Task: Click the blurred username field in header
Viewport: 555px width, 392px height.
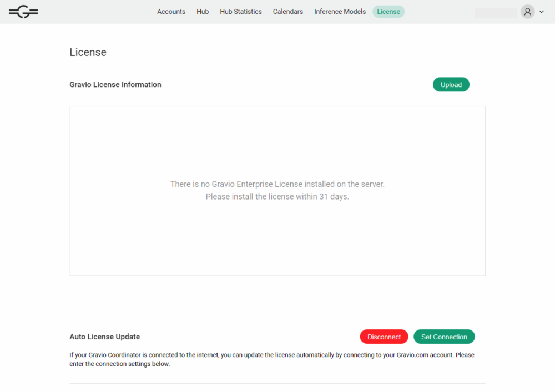Action: pyautogui.click(x=496, y=12)
